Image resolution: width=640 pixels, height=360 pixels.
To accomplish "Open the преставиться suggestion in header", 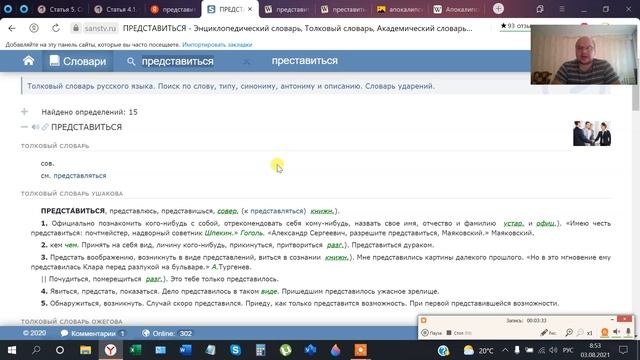I will click(x=304, y=61).
